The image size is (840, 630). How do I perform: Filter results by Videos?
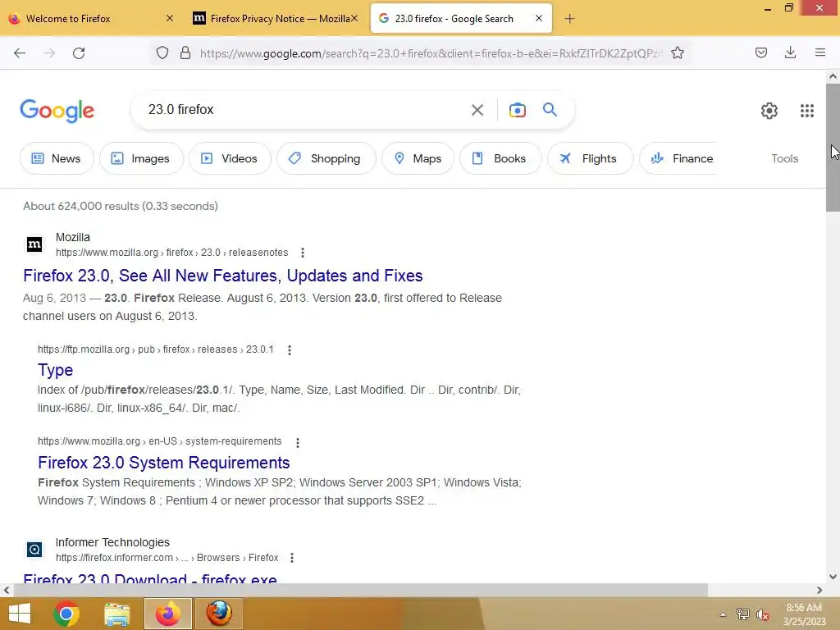pos(230,158)
